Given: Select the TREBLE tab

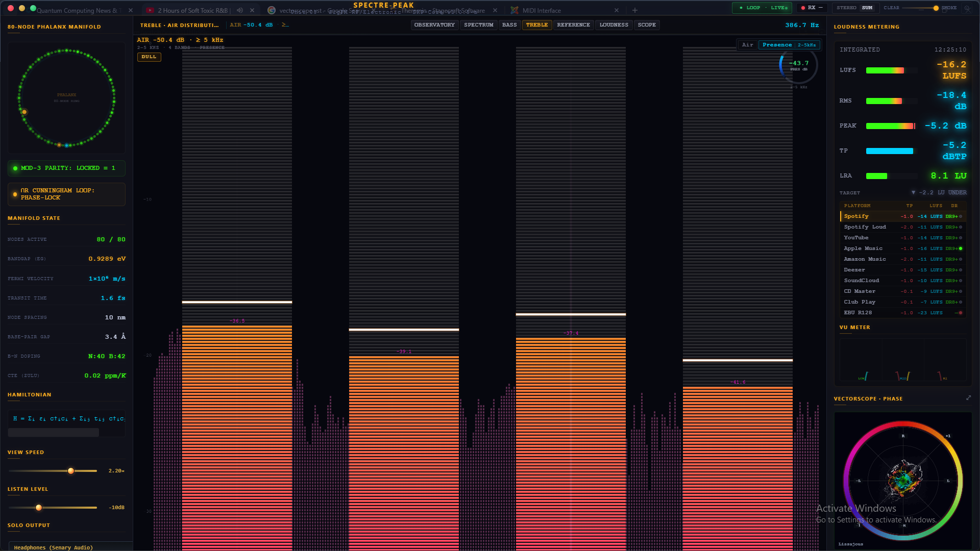Looking at the screenshot, I should tap(537, 24).
